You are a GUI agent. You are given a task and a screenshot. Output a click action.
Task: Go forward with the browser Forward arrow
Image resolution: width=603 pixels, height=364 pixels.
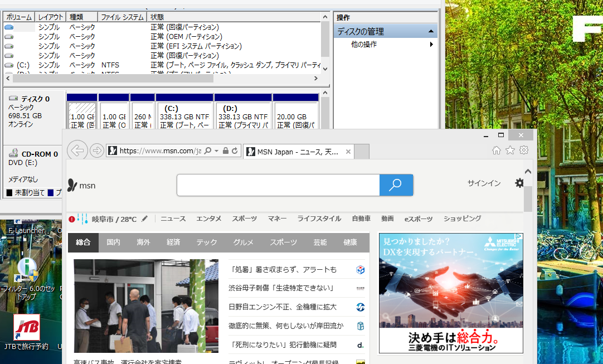click(97, 151)
